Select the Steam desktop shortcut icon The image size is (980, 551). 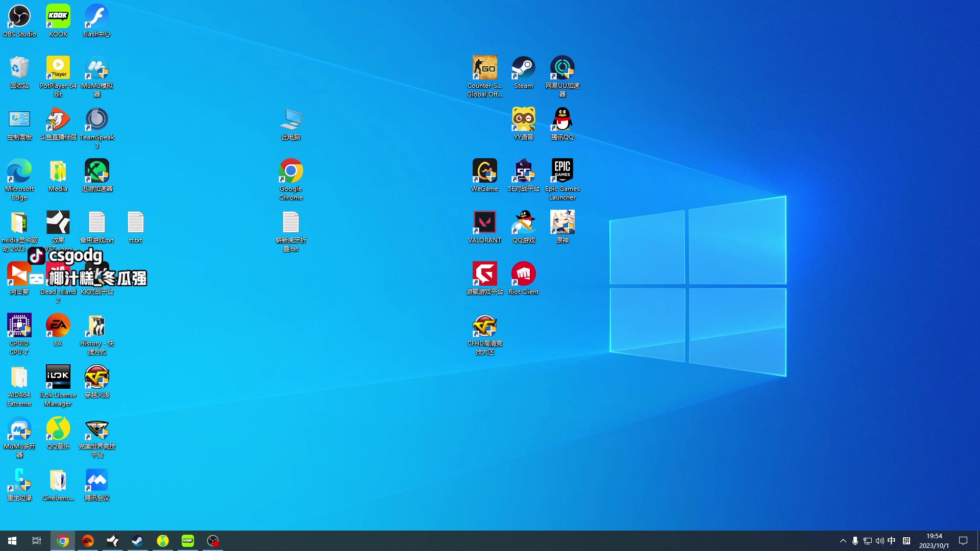tap(524, 72)
